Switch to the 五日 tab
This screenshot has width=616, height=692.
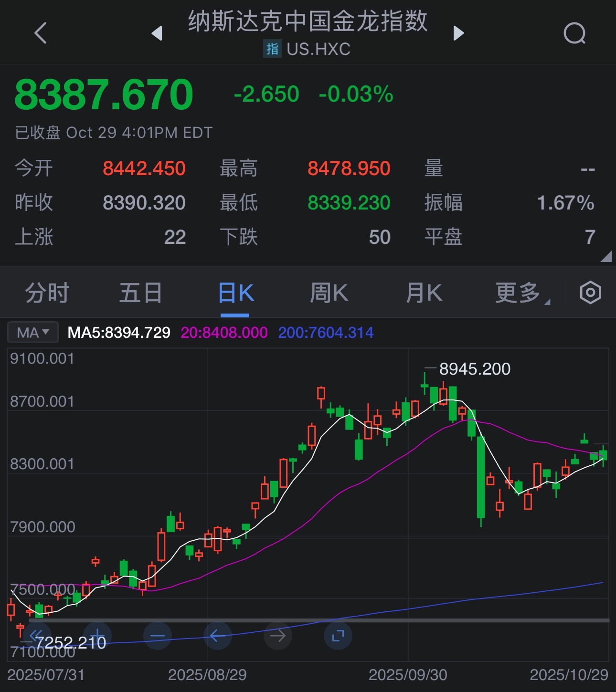(x=141, y=293)
